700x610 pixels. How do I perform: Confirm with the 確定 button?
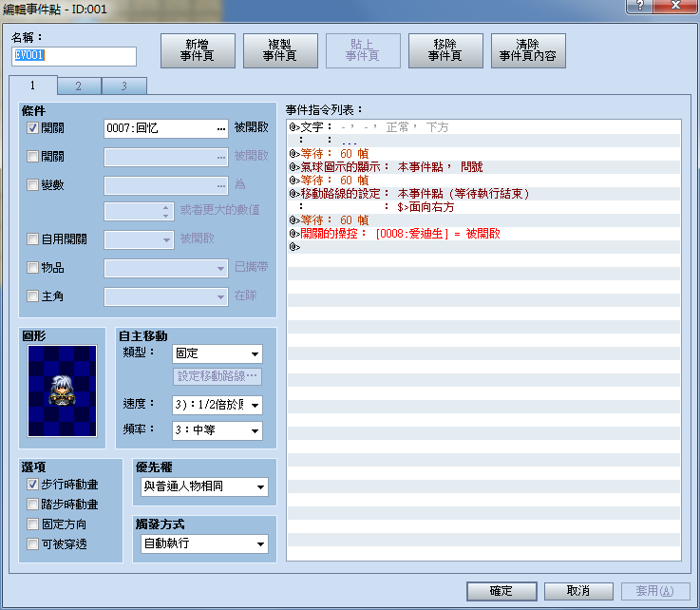click(x=501, y=591)
